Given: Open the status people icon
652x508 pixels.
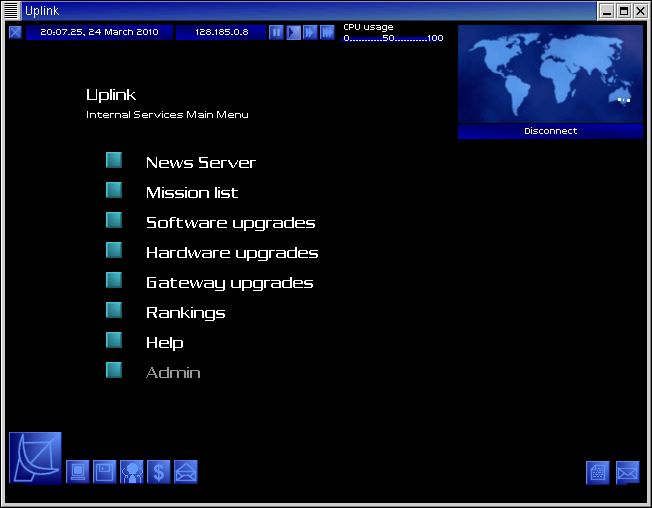Looking at the screenshot, I should point(132,472).
